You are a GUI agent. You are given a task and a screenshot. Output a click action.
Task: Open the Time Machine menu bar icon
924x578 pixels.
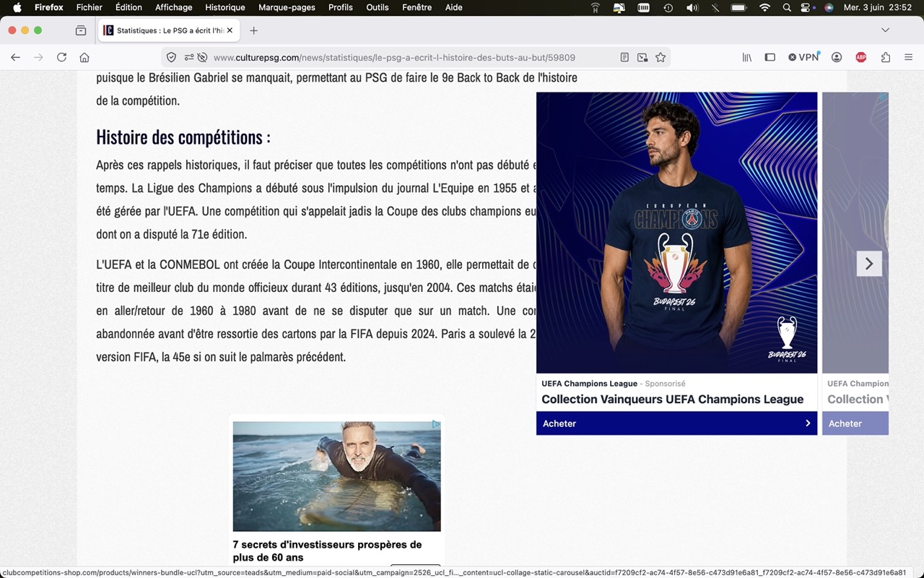pyautogui.click(x=668, y=8)
